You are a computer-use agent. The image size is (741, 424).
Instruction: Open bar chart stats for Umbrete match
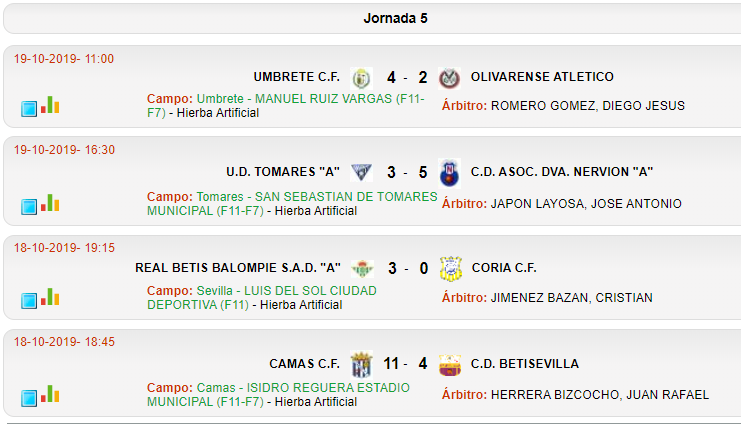pyautogui.click(x=50, y=105)
